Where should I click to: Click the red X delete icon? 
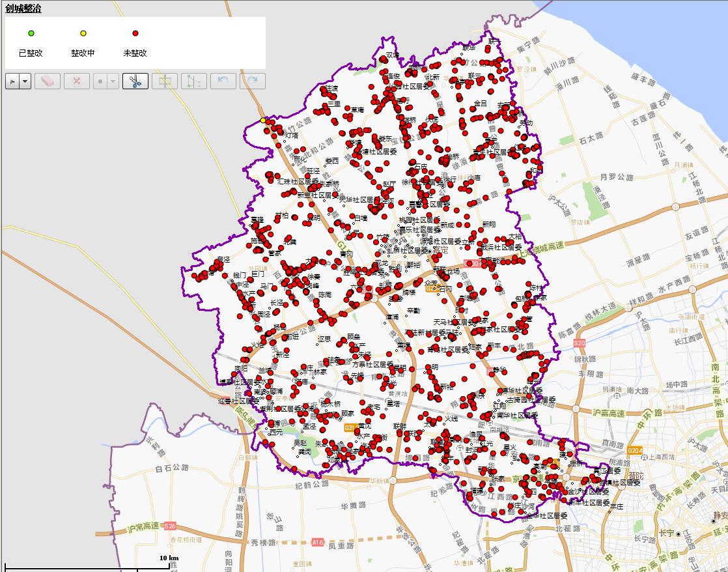coord(77,81)
